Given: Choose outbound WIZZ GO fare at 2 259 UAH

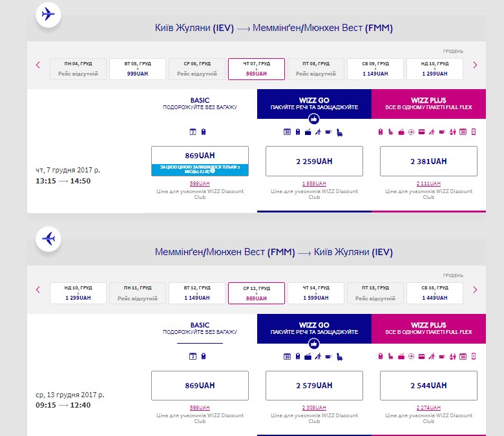Looking at the screenshot, I should (314, 161).
